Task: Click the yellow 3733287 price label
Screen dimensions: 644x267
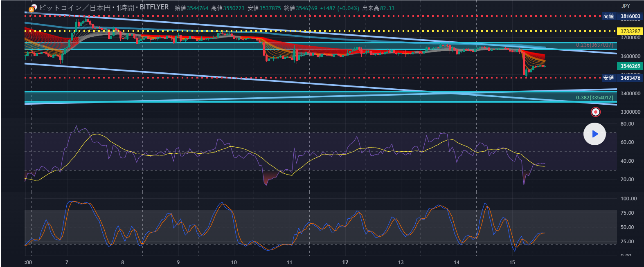Action: coord(630,31)
